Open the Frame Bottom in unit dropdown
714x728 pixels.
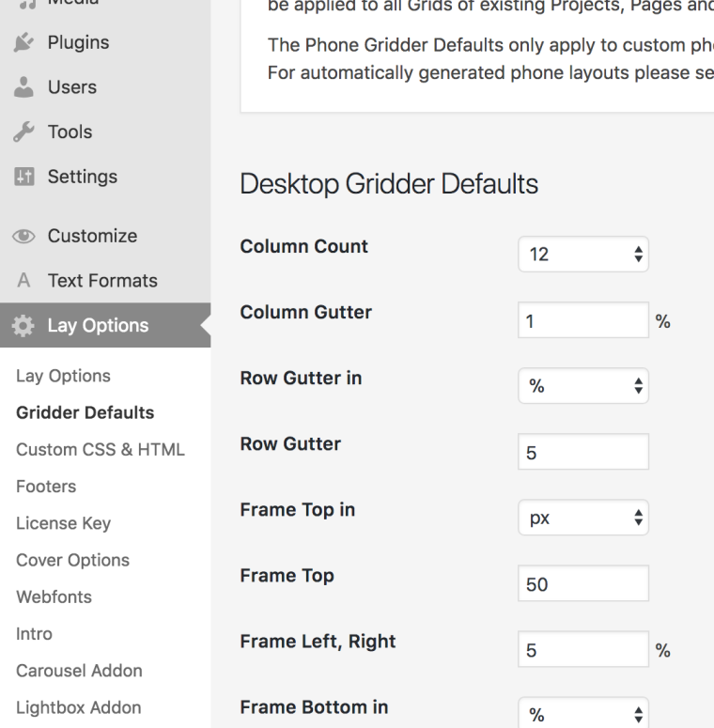tap(582, 715)
